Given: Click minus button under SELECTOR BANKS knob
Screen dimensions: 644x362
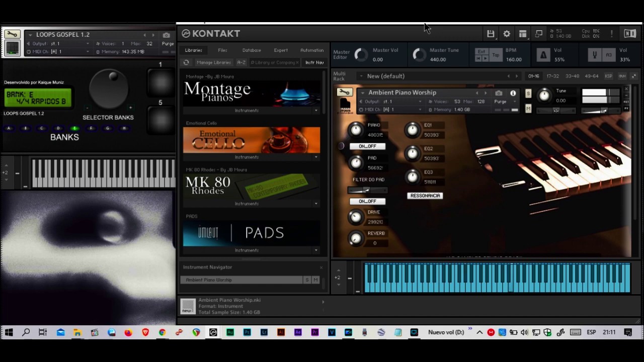Looking at the screenshot, I should pyautogui.click(x=87, y=108).
